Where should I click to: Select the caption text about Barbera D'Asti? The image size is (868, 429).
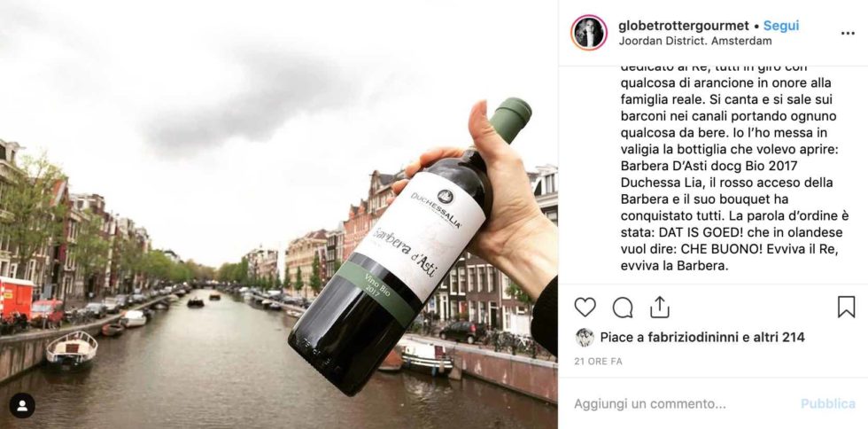(733, 167)
